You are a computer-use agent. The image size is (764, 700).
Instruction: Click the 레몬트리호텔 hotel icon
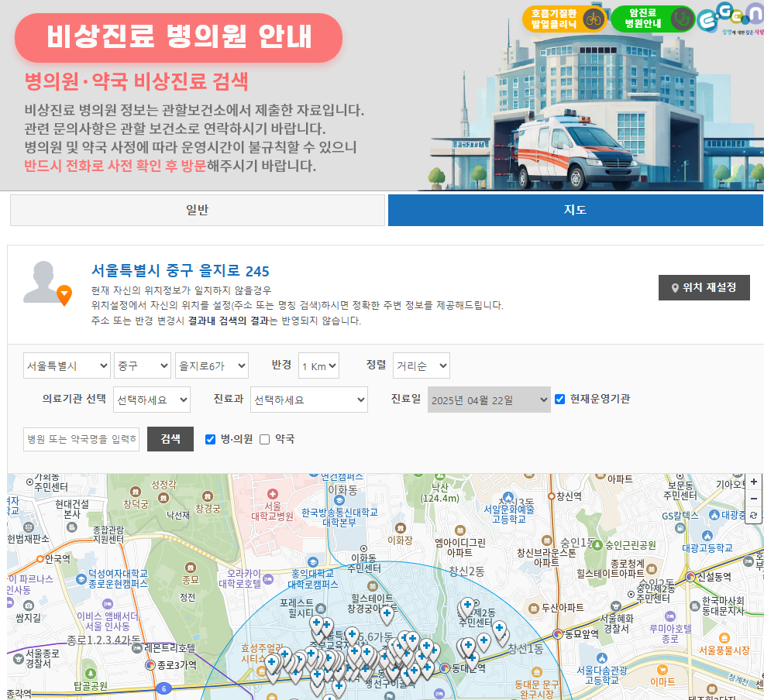[x=137, y=648]
